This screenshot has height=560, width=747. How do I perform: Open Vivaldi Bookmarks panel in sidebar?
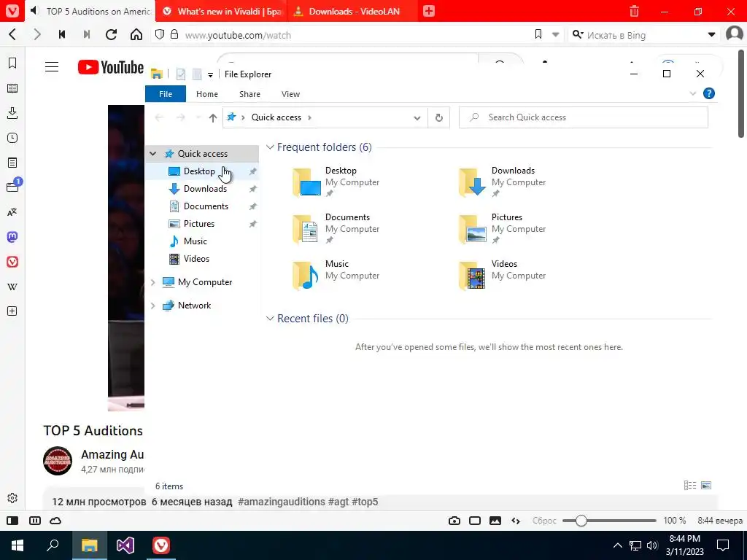click(x=12, y=63)
